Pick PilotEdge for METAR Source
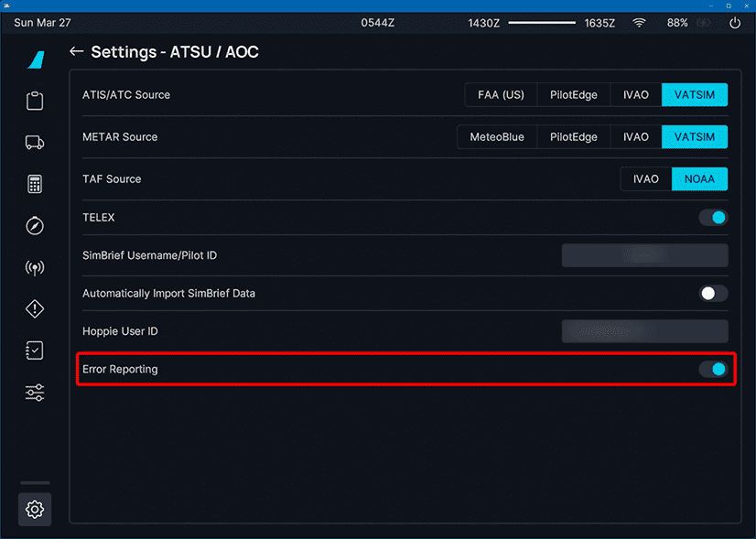The height and width of the screenshot is (539, 756). (x=574, y=137)
